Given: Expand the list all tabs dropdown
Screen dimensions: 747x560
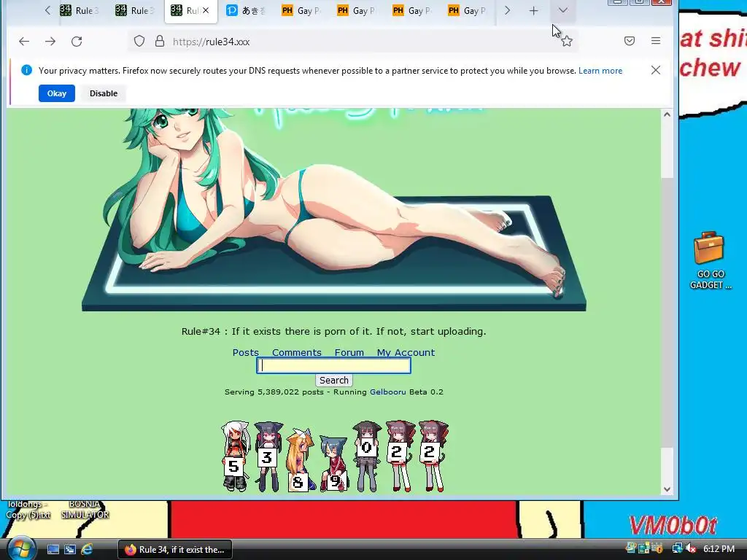Looking at the screenshot, I should 562,10.
